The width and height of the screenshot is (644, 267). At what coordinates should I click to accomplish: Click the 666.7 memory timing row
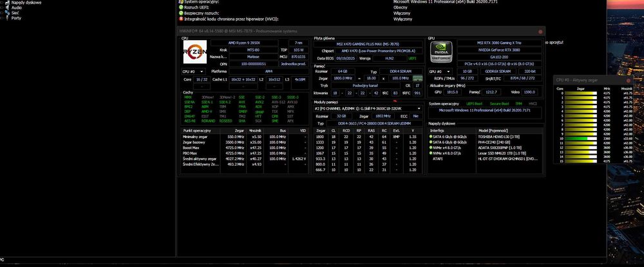pyautogui.click(x=368, y=170)
